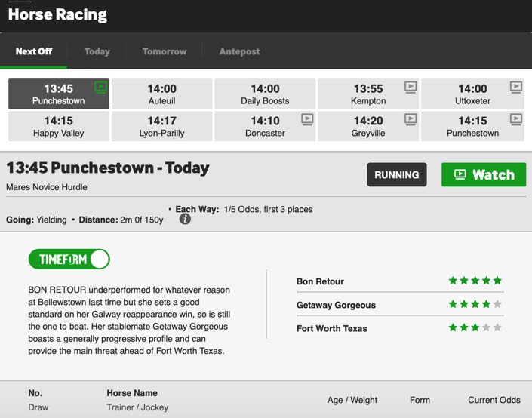This screenshot has height=418, width=532.
Task: Click the Each Way 1/5 Odds terms
Action: 244,209
